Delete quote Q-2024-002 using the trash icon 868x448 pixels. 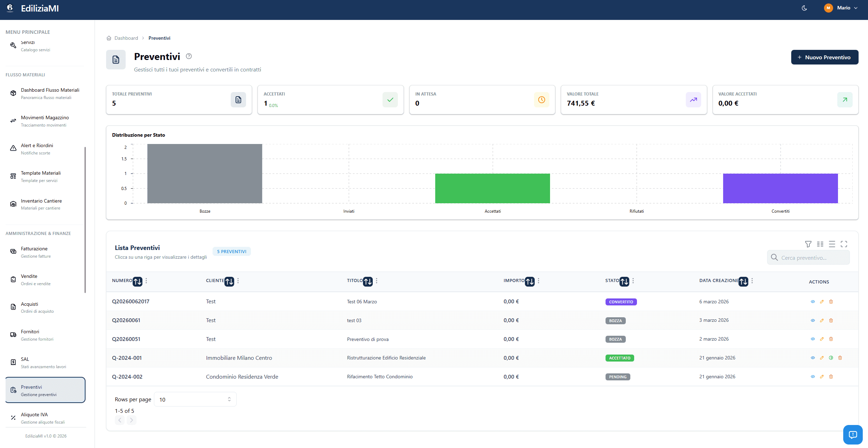pyautogui.click(x=831, y=377)
